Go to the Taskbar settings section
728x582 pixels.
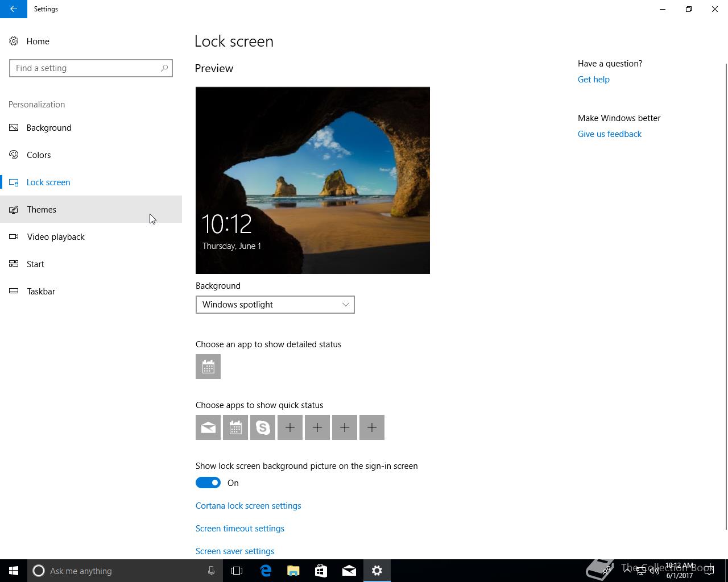pyautogui.click(x=91, y=291)
